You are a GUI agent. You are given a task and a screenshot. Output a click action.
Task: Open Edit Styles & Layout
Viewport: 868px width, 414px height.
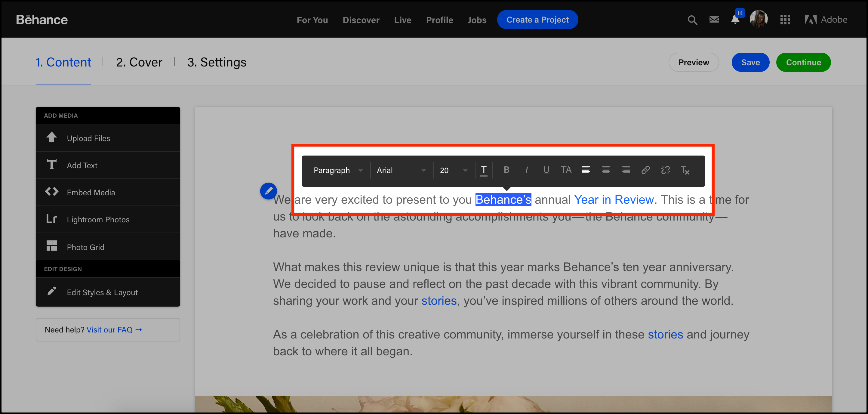pyautogui.click(x=108, y=292)
